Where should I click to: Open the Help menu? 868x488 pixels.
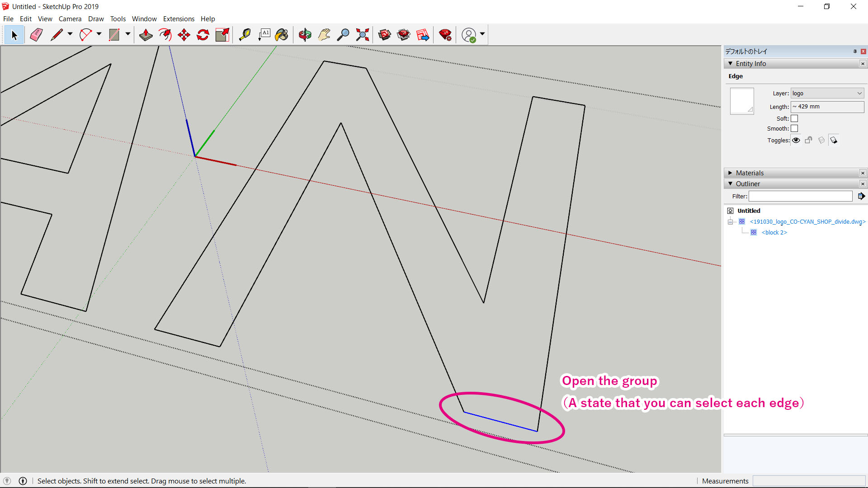208,19
